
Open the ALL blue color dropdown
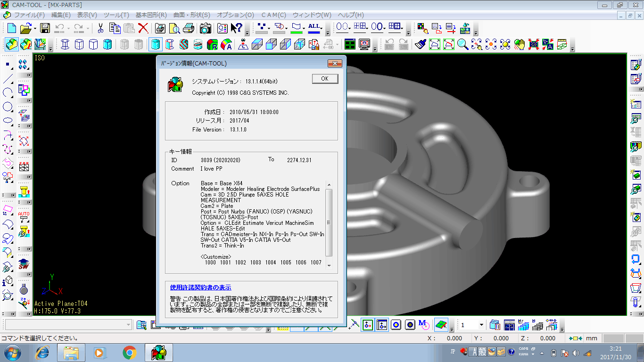point(322,28)
